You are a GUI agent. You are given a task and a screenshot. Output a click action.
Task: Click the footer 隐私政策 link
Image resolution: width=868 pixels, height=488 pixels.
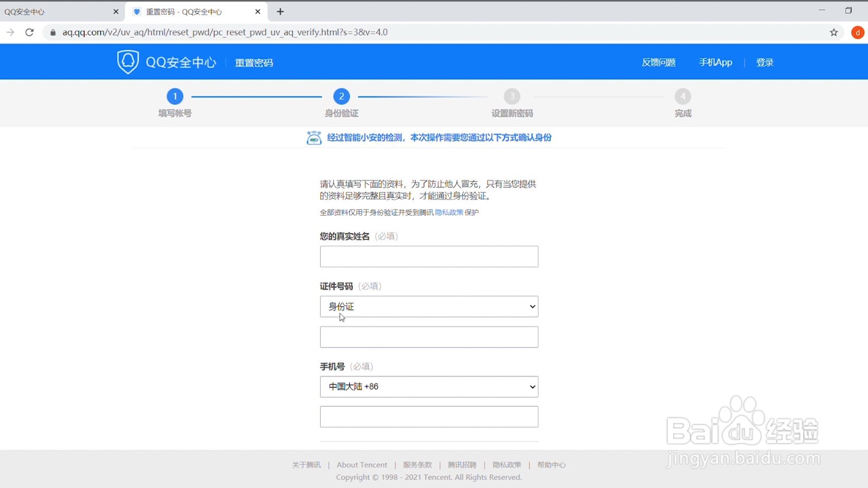click(507, 465)
